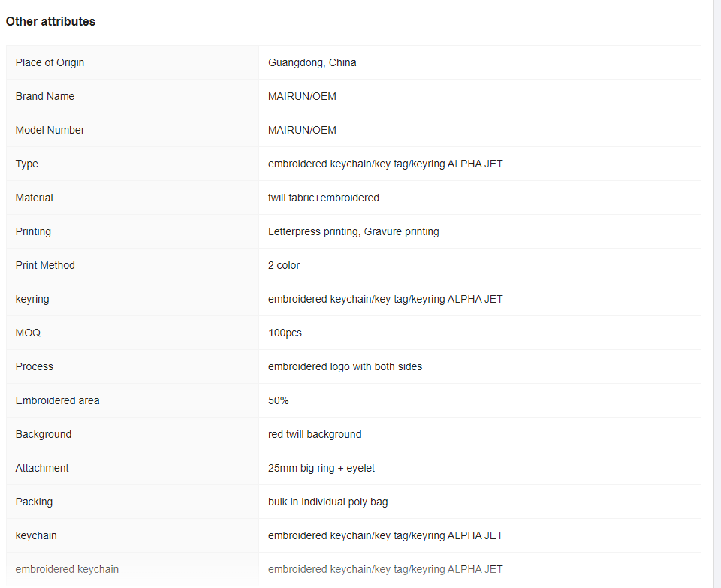
Task: Select the Place of Origin label
Action: tap(50, 62)
